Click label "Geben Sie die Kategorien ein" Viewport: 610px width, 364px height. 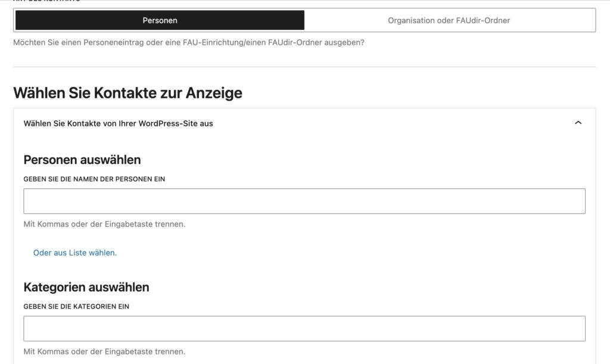pos(76,306)
